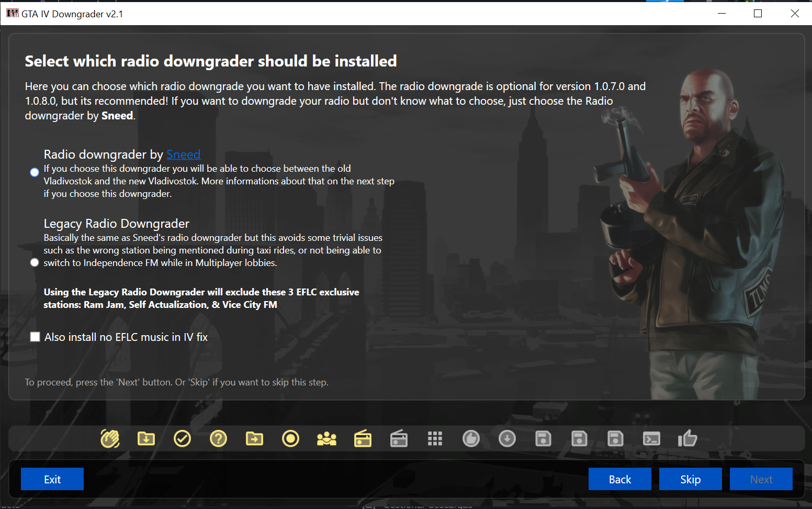
Task: Click the floppy-disk icon beside the download arrow icon
Action: [543, 438]
